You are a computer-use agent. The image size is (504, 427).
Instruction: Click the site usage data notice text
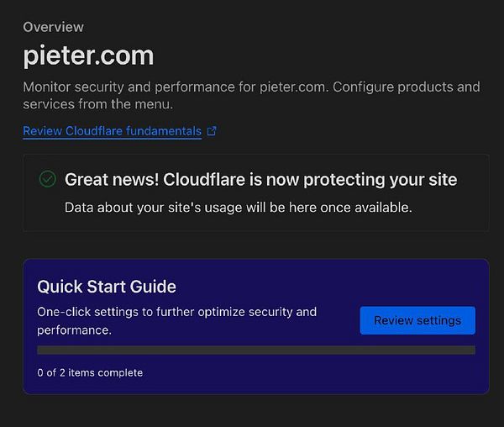238,206
